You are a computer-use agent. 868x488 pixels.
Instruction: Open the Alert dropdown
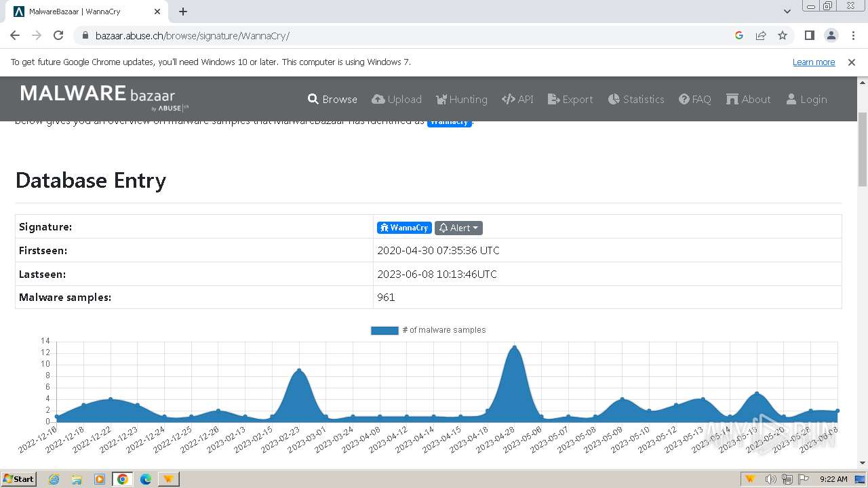(458, 228)
